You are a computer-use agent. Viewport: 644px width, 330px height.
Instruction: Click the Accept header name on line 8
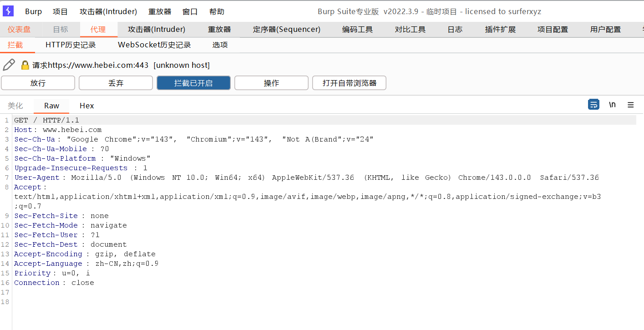click(x=28, y=187)
